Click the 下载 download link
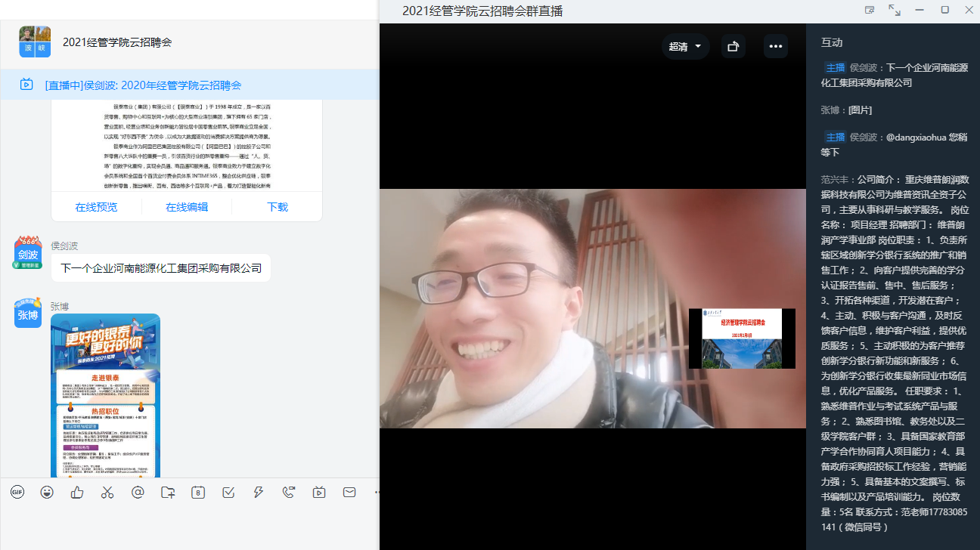 coord(278,207)
